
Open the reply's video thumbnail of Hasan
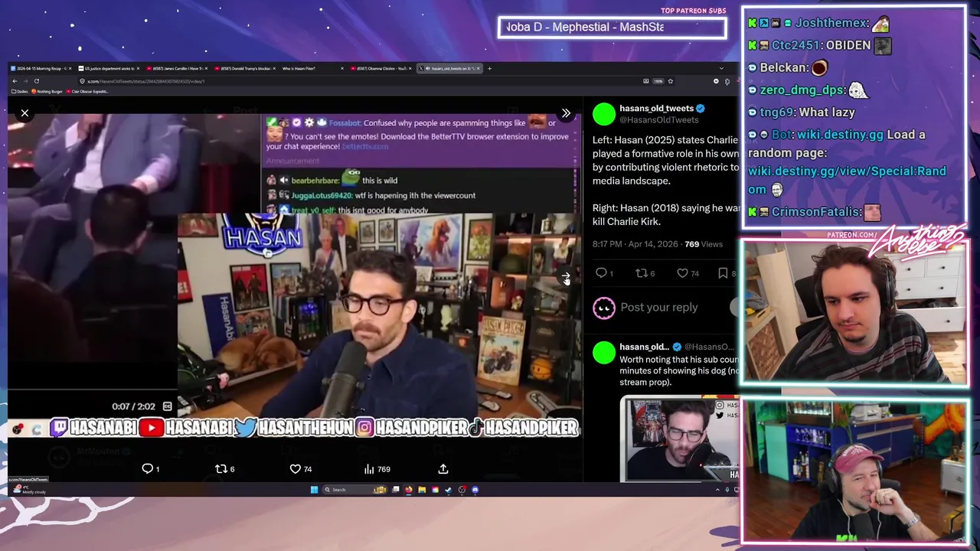click(679, 439)
